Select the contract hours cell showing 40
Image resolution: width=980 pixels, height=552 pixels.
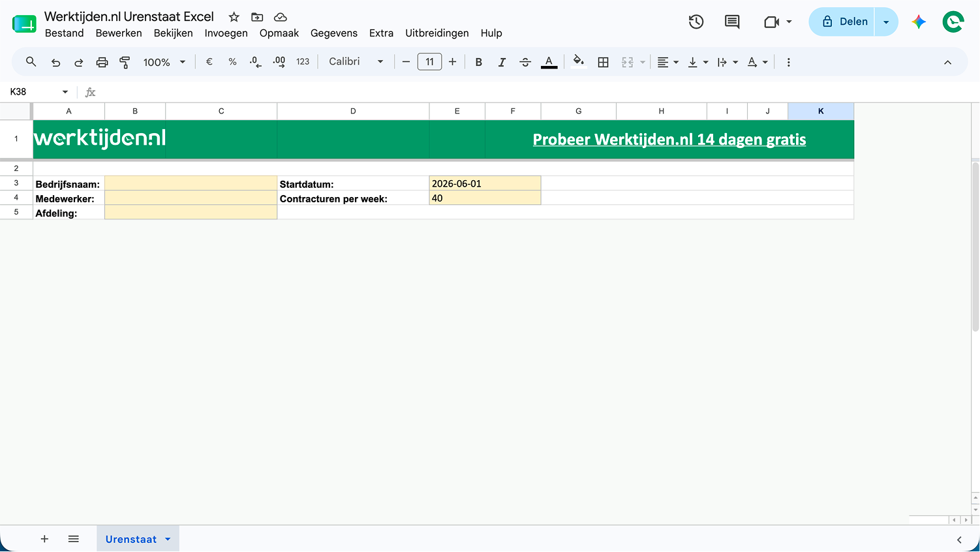click(485, 198)
